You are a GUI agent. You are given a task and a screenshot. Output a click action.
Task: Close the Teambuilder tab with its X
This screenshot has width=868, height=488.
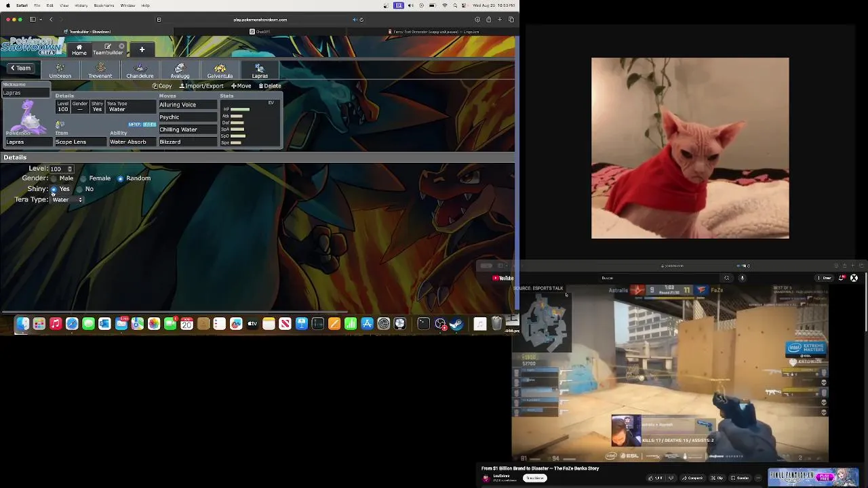coord(122,46)
